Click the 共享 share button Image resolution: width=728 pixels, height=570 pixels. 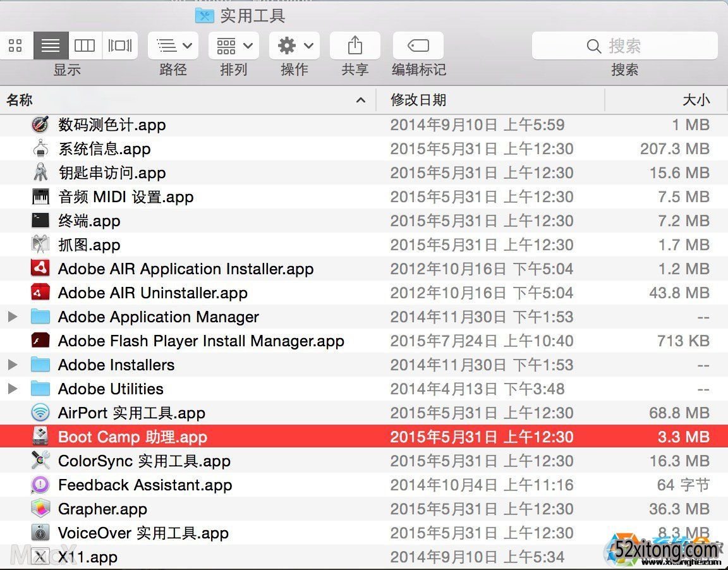tap(355, 45)
